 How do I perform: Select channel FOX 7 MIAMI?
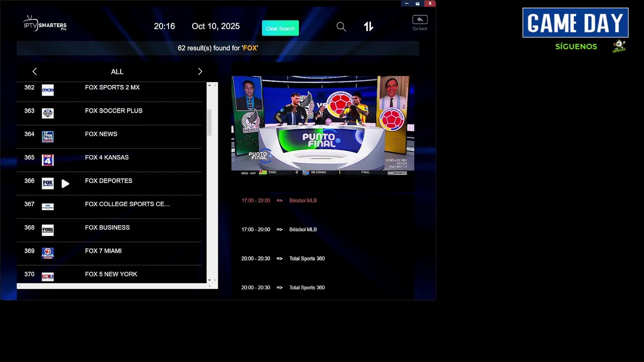110,253
